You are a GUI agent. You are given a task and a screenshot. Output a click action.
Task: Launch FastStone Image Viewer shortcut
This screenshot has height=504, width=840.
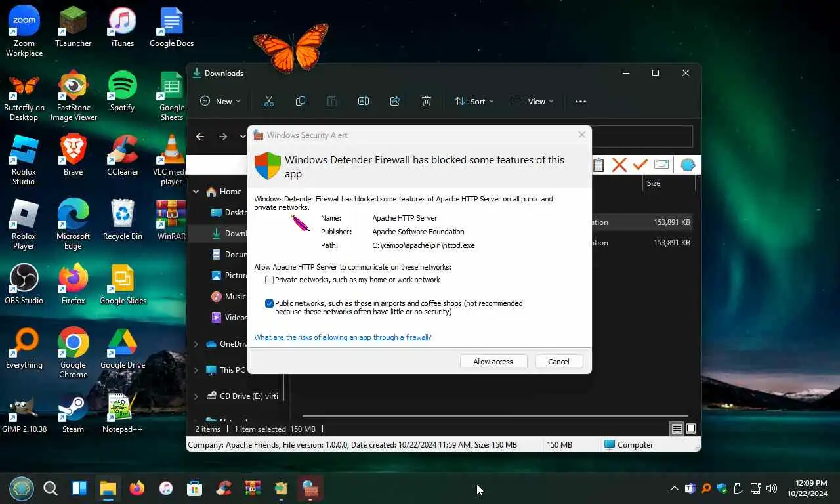point(73,96)
